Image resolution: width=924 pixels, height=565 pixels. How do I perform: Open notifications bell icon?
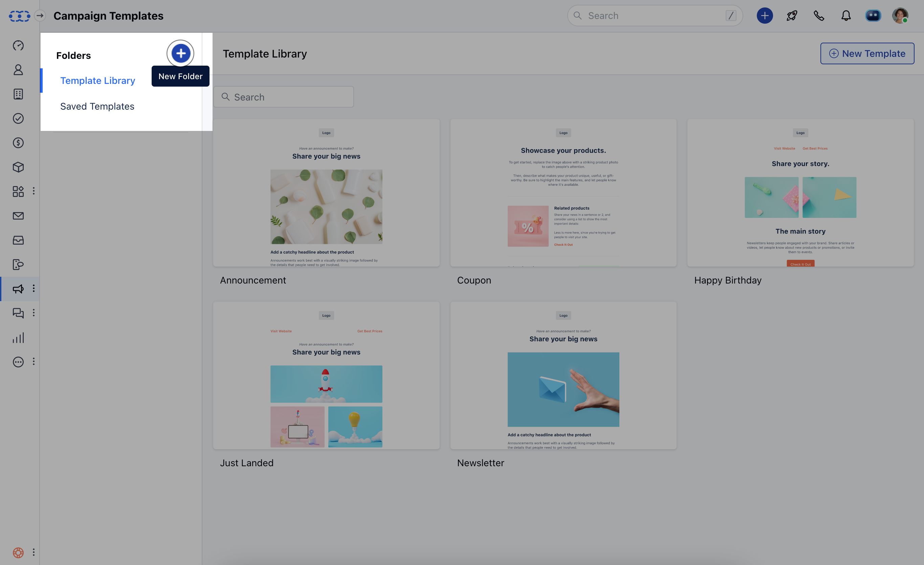click(845, 16)
